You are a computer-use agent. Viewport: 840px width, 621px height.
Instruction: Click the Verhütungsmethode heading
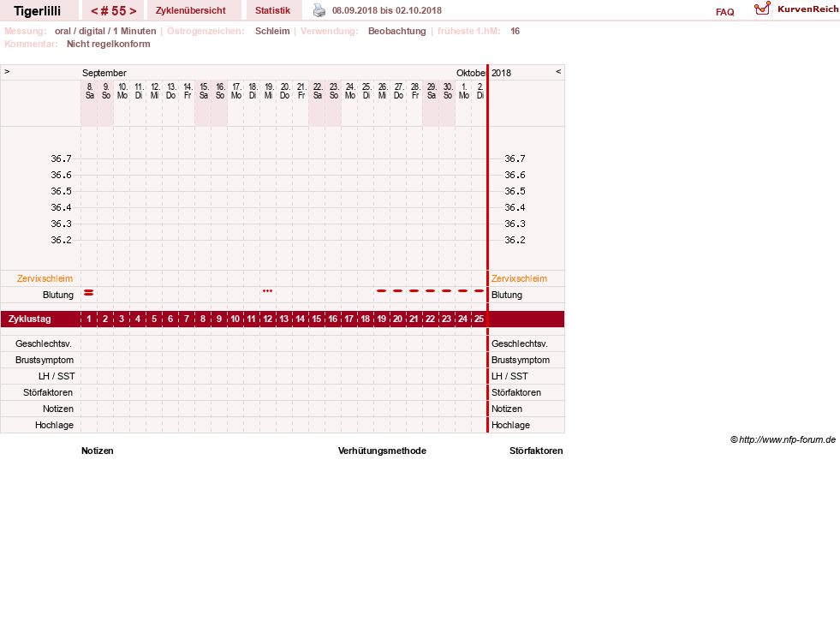(x=382, y=451)
